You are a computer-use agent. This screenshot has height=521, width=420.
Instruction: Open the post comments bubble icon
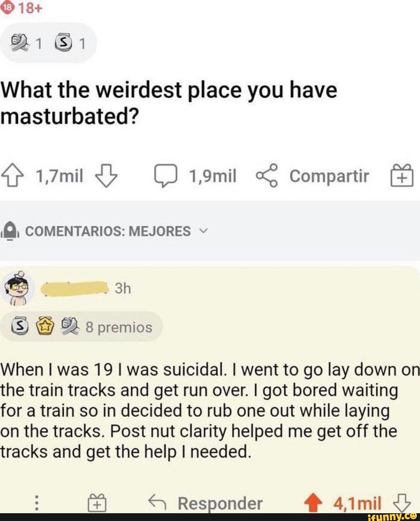click(166, 176)
